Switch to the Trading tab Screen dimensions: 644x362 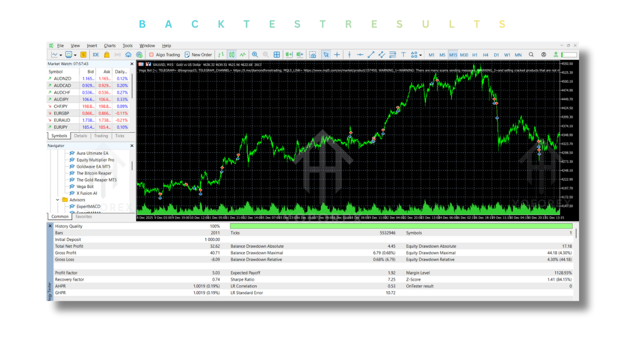(101, 135)
